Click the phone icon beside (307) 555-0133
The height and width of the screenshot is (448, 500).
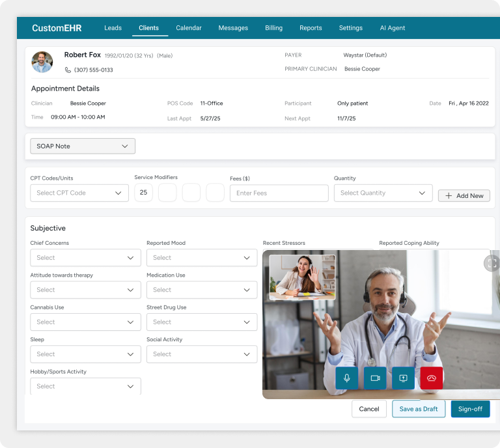68,70
